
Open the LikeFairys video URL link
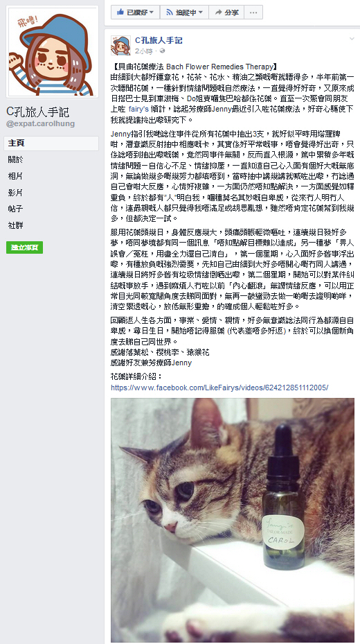[x=219, y=388]
